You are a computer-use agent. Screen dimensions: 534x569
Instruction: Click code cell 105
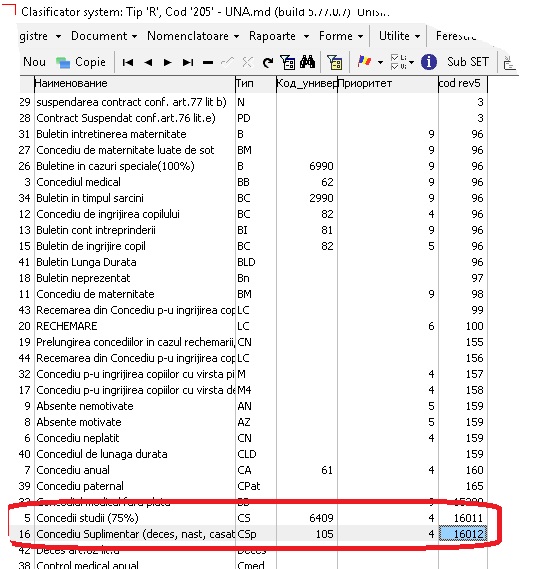tap(307, 534)
